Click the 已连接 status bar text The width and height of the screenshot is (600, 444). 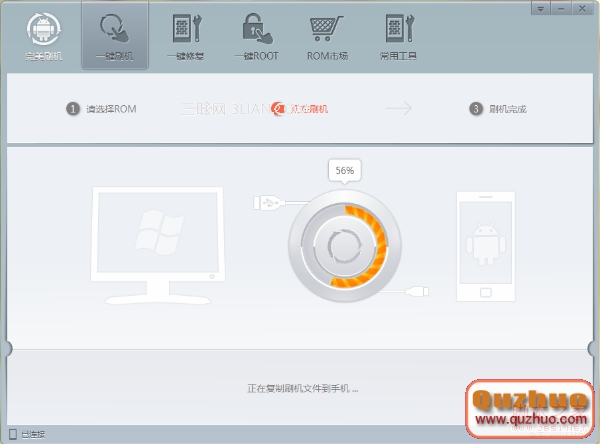pos(33,434)
